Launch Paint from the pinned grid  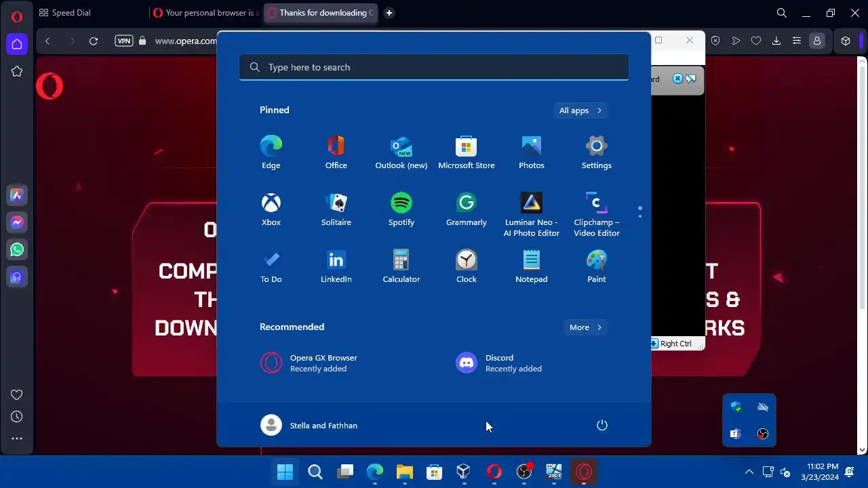(x=596, y=266)
